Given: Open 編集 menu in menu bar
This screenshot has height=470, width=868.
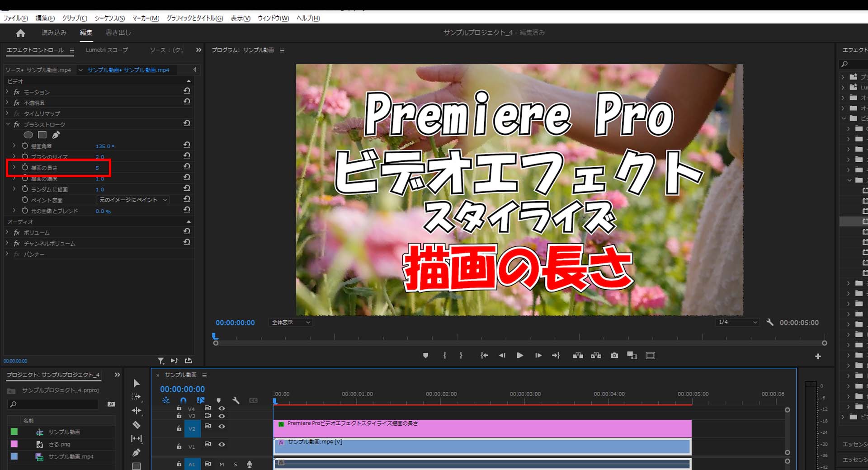Looking at the screenshot, I should 45,18.
